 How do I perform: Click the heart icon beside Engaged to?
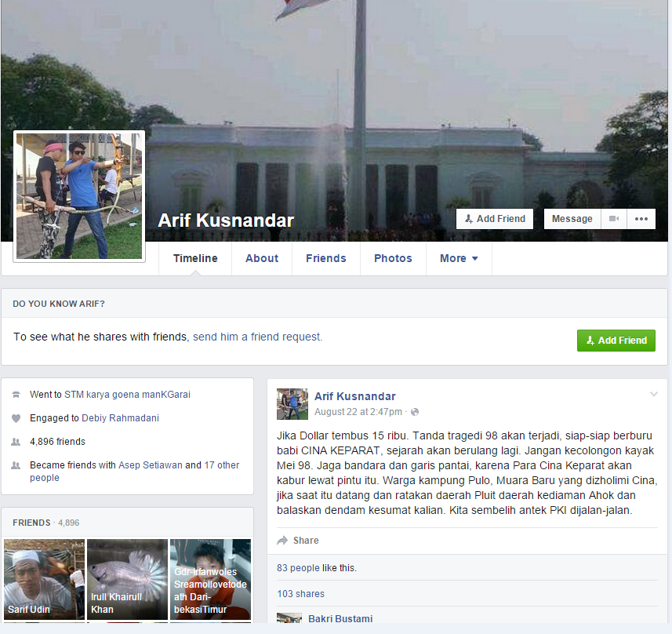pos(16,418)
